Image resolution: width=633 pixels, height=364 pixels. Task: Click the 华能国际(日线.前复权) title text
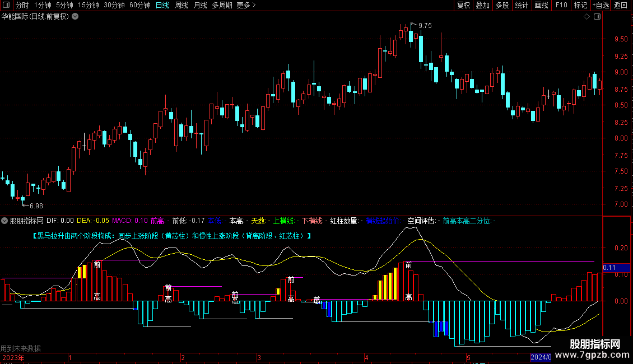click(35, 17)
